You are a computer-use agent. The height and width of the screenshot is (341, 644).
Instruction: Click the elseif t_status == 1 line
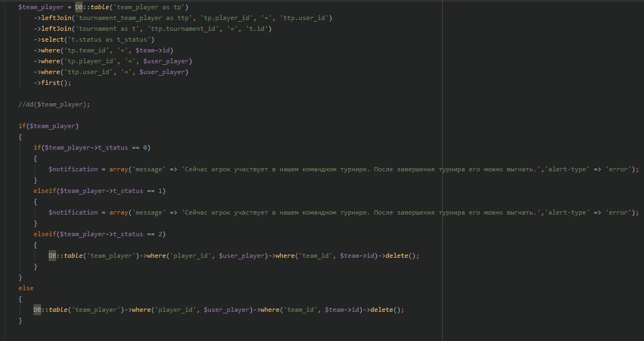pos(100,191)
